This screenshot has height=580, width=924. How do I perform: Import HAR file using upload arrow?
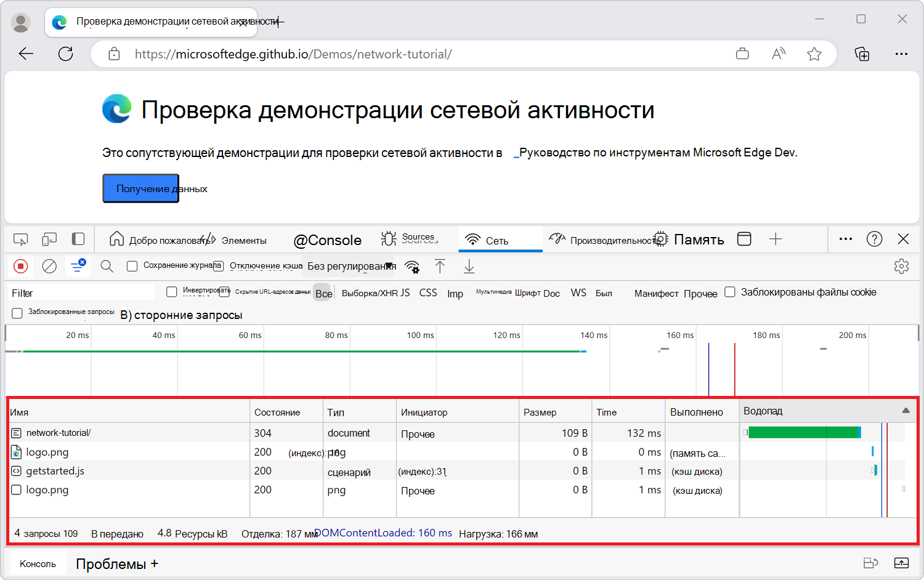coord(440,266)
